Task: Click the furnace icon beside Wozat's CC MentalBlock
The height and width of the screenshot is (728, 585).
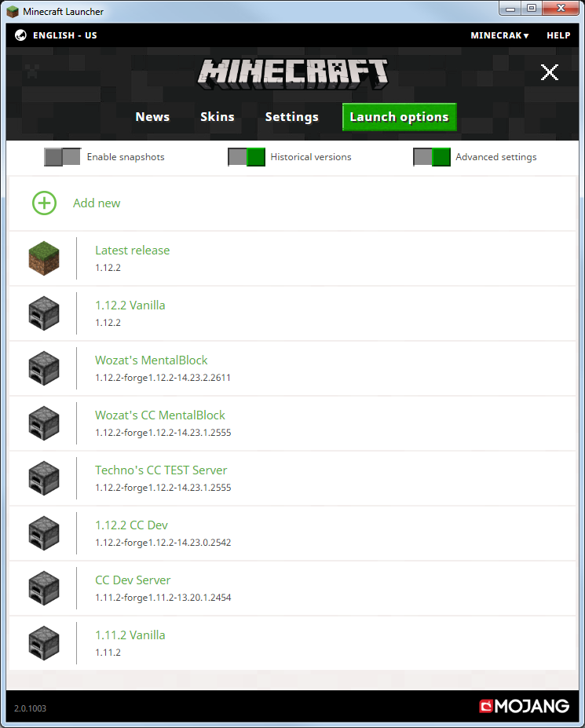Action: pos(44,423)
